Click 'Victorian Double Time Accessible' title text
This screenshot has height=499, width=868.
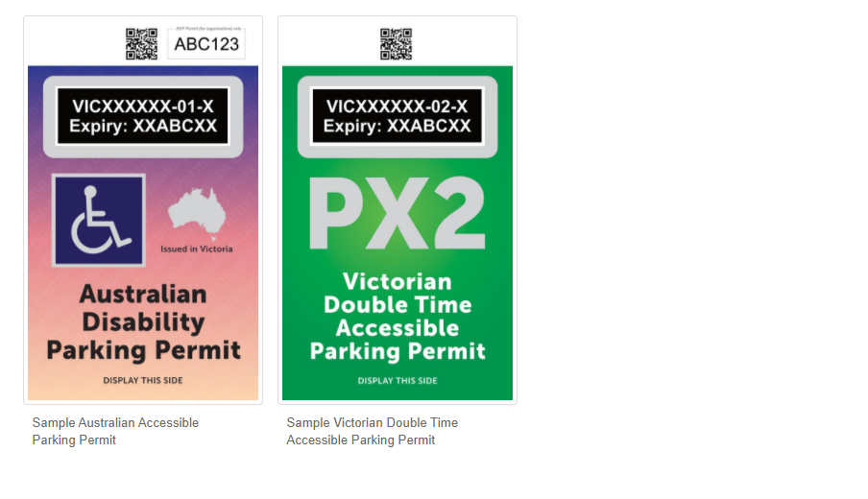click(398, 304)
